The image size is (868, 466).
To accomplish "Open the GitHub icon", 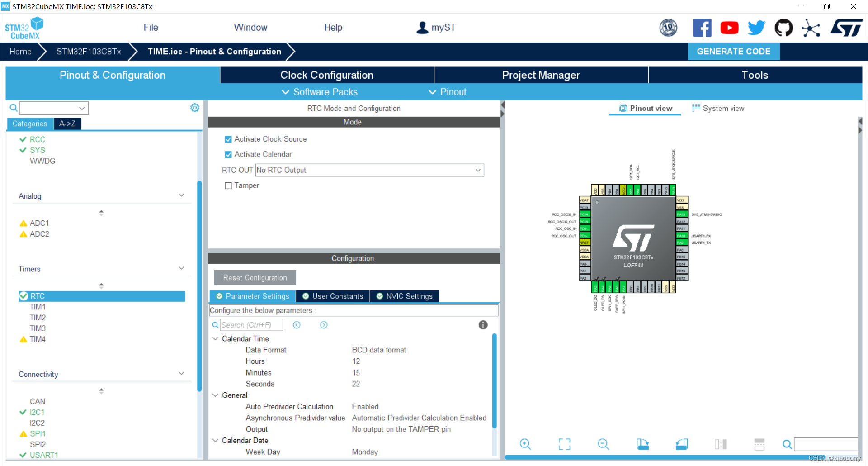I will 783,28.
